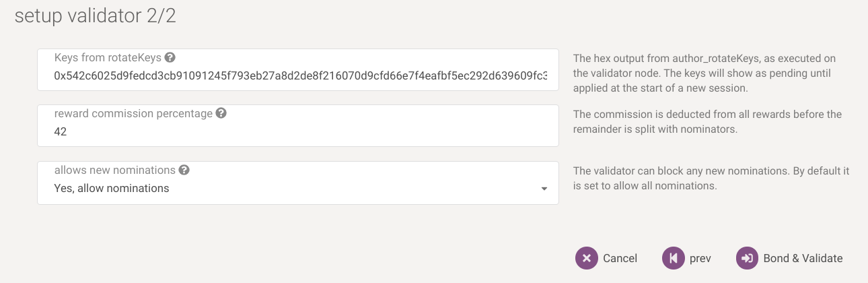Go back using the prev button label
868x283 pixels.
[x=700, y=258]
